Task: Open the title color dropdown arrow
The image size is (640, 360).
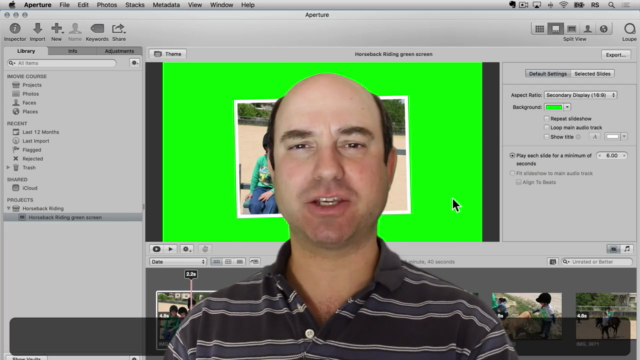Action: coord(624,137)
